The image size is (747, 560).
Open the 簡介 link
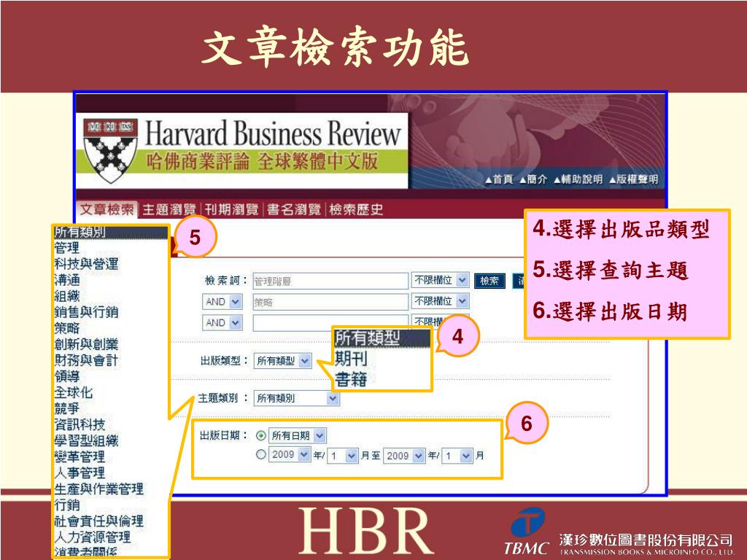point(533,179)
